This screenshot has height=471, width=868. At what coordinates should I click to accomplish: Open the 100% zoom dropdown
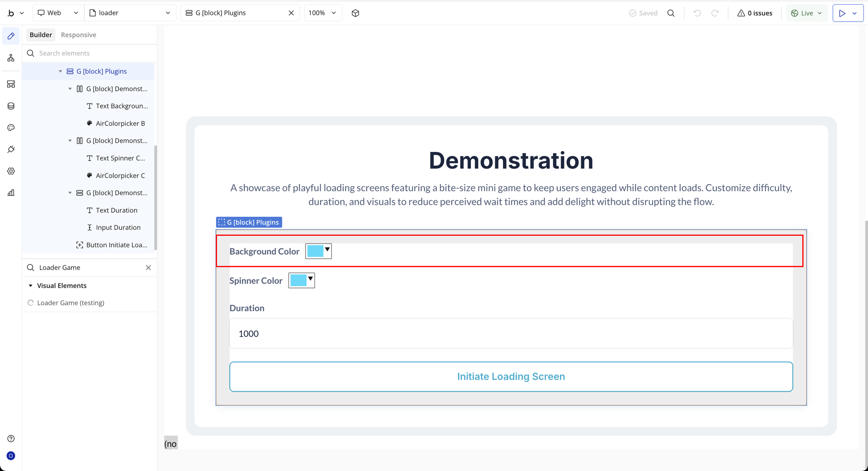[x=323, y=13]
